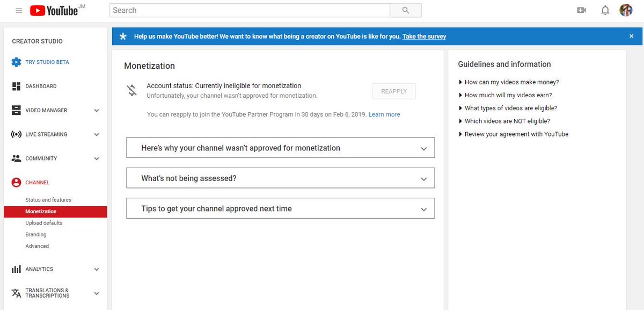Expand How can my videos make money
644x310 pixels.
pyautogui.click(x=509, y=82)
